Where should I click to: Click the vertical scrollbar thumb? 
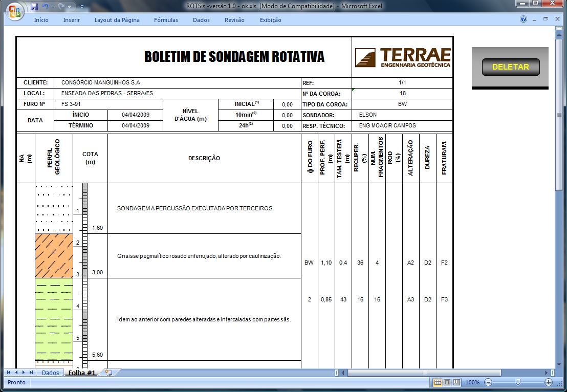point(559,115)
